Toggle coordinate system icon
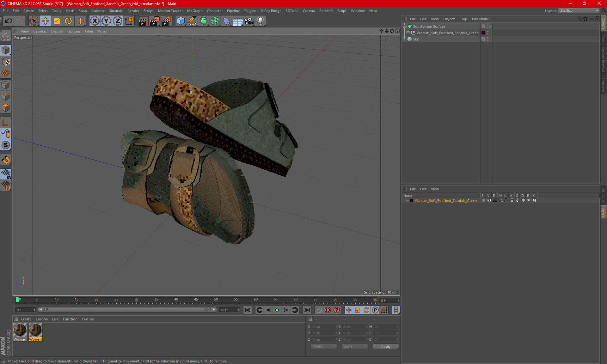The height and width of the screenshot is (364, 607). pyautogui.click(x=129, y=21)
